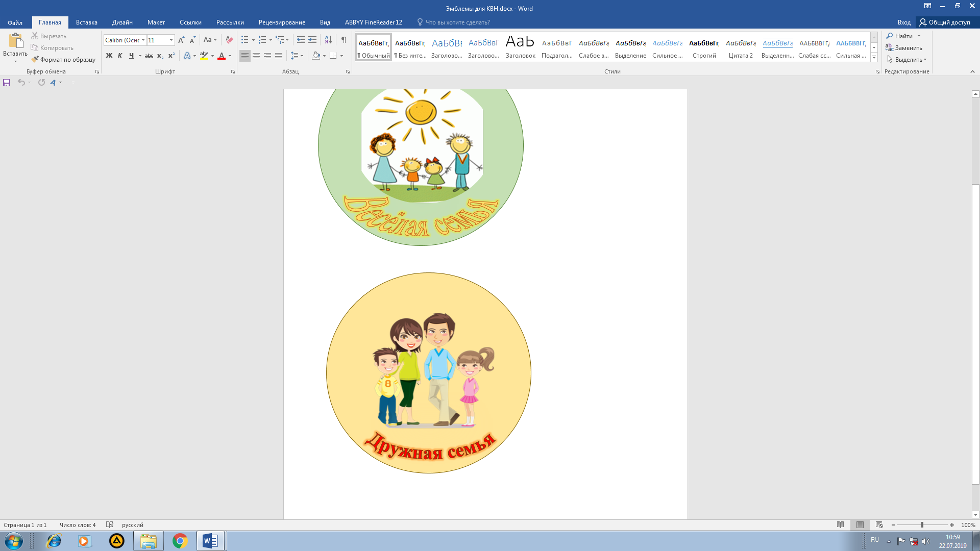Switch to the Ссылки tab
The width and height of the screenshot is (980, 551).
point(190,22)
